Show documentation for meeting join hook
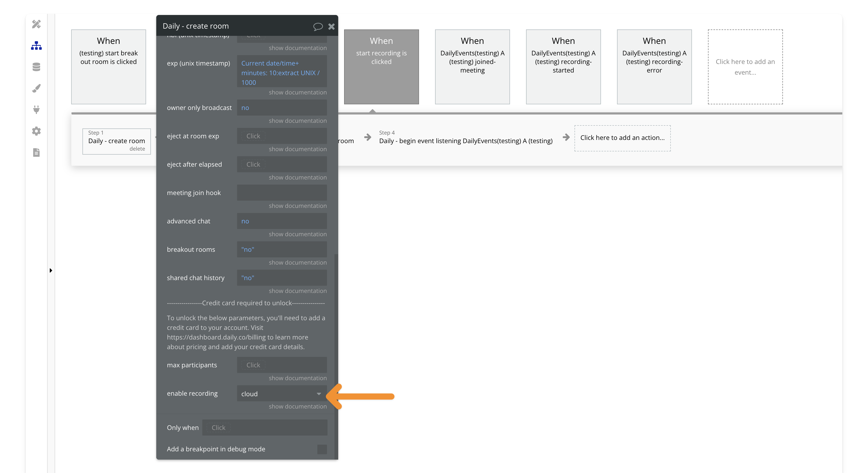The width and height of the screenshot is (868, 473). click(298, 205)
